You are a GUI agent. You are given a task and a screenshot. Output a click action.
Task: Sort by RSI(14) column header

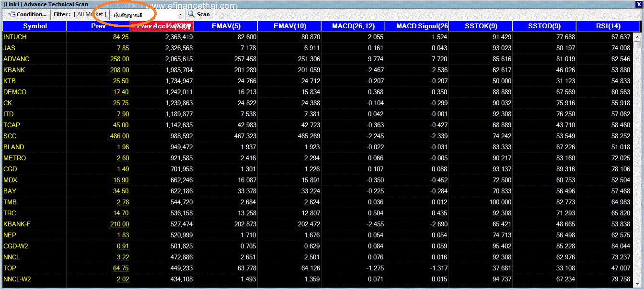(608, 26)
